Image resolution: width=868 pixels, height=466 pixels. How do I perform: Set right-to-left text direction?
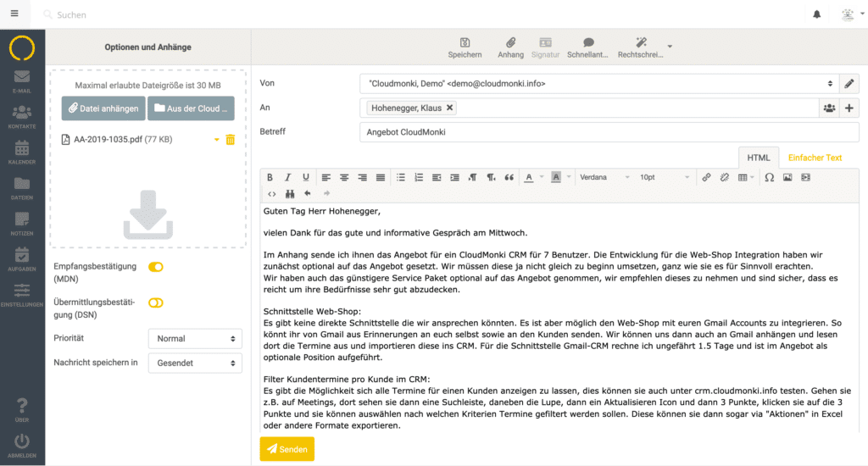tap(491, 178)
